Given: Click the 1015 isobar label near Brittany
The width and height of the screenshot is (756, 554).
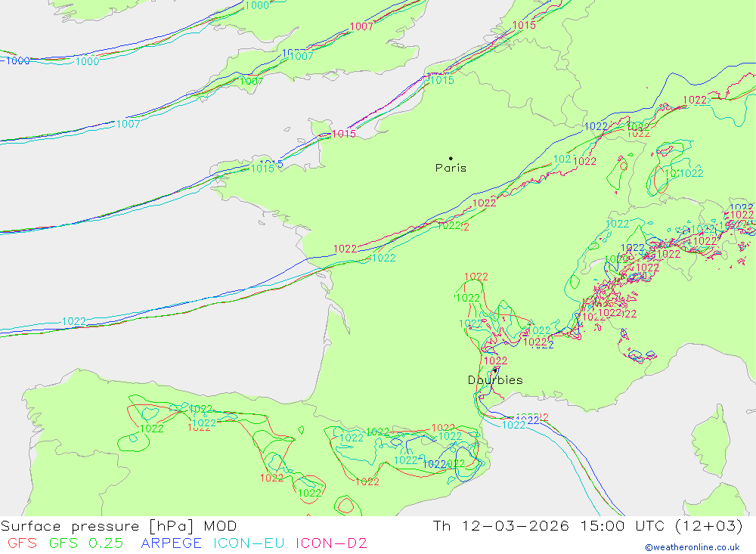Looking at the screenshot, I should coord(262,169).
